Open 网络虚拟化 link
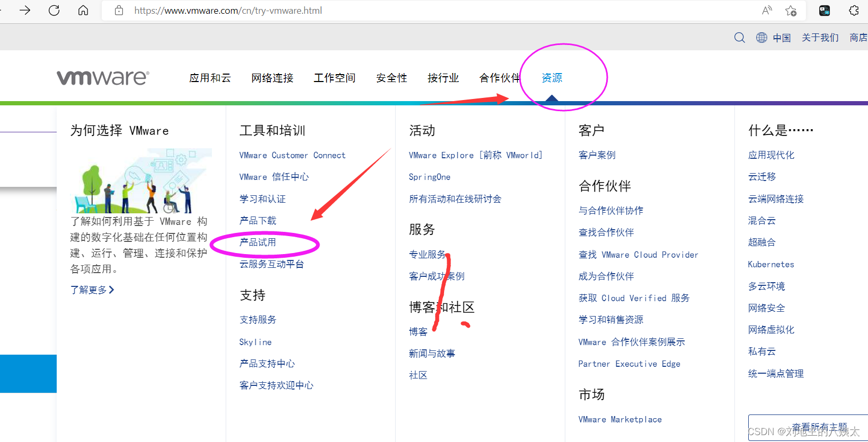The height and width of the screenshot is (442, 868). [771, 330]
